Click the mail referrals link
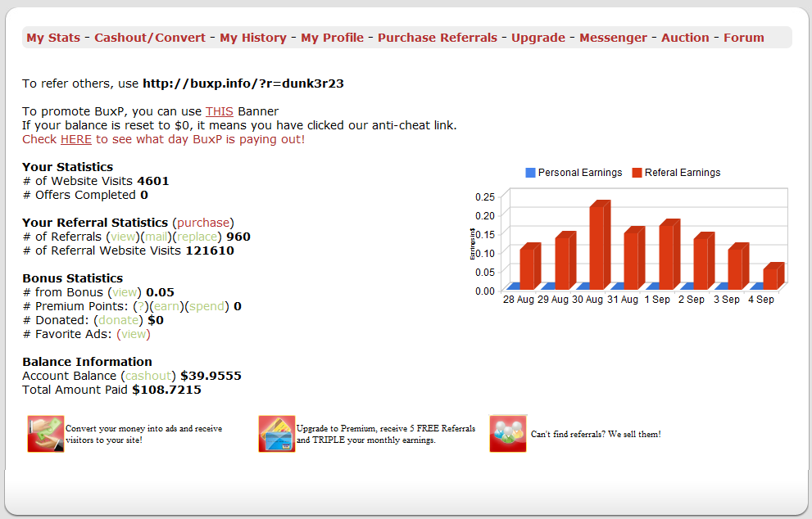The height and width of the screenshot is (519, 812). (156, 237)
